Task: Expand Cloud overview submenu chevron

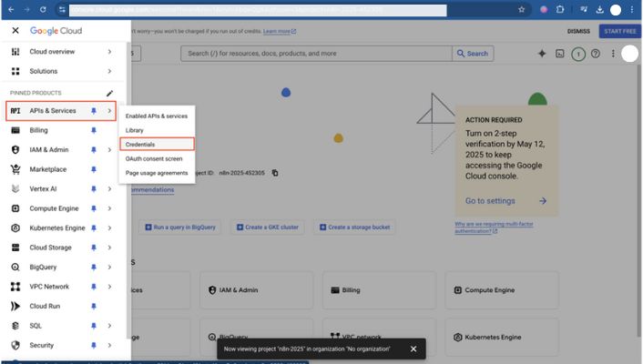Action: click(x=109, y=52)
